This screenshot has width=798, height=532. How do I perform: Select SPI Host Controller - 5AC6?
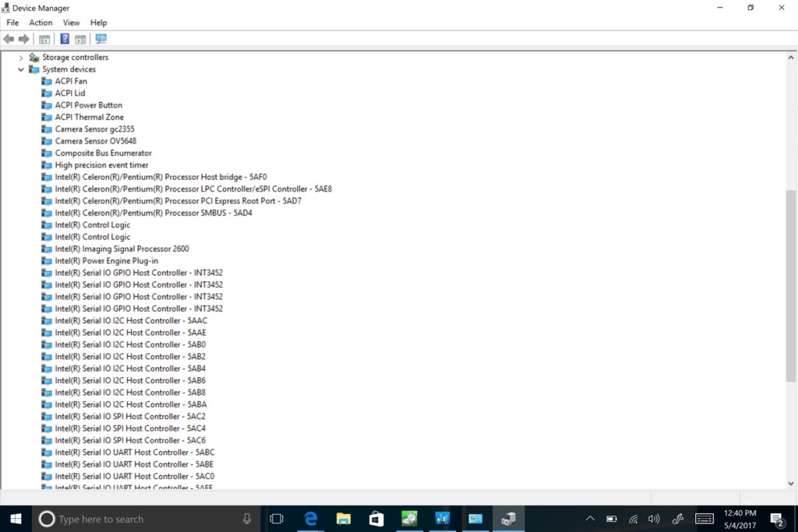(130, 440)
